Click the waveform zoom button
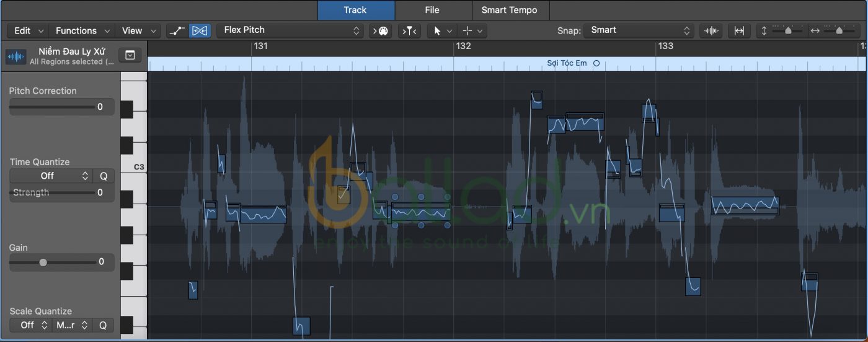 point(711,30)
